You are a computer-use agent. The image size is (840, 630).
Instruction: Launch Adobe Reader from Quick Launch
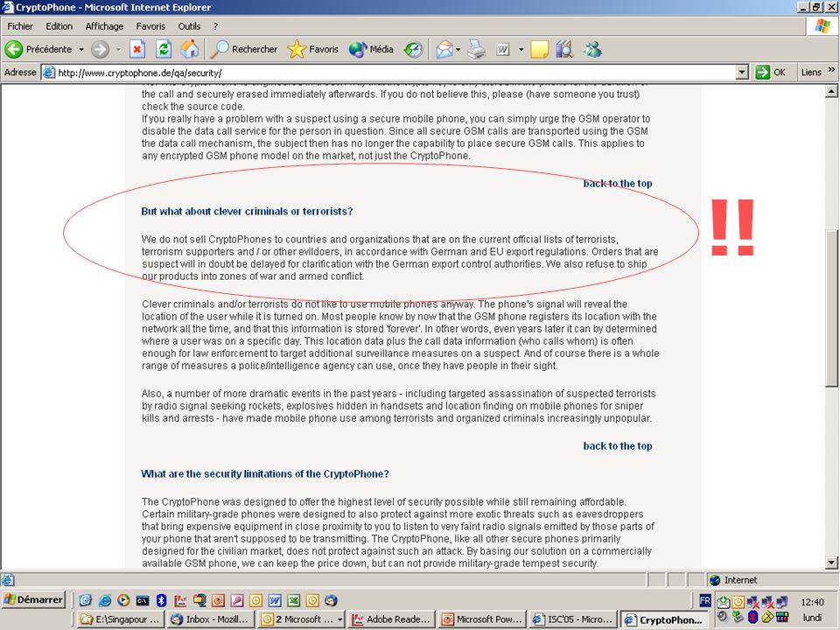180,600
